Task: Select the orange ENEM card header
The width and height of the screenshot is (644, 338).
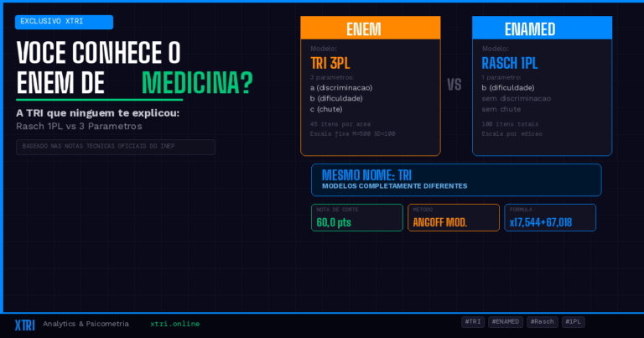Action: click(x=370, y=29)
